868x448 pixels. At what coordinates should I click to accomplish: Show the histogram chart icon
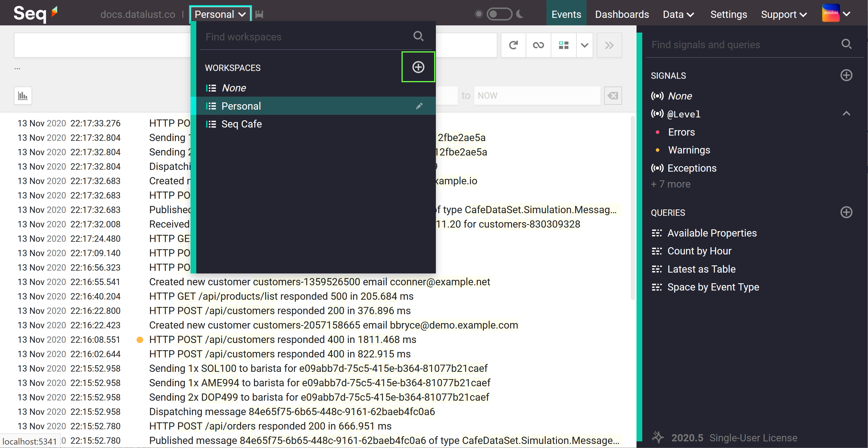[x=23, y=96]
